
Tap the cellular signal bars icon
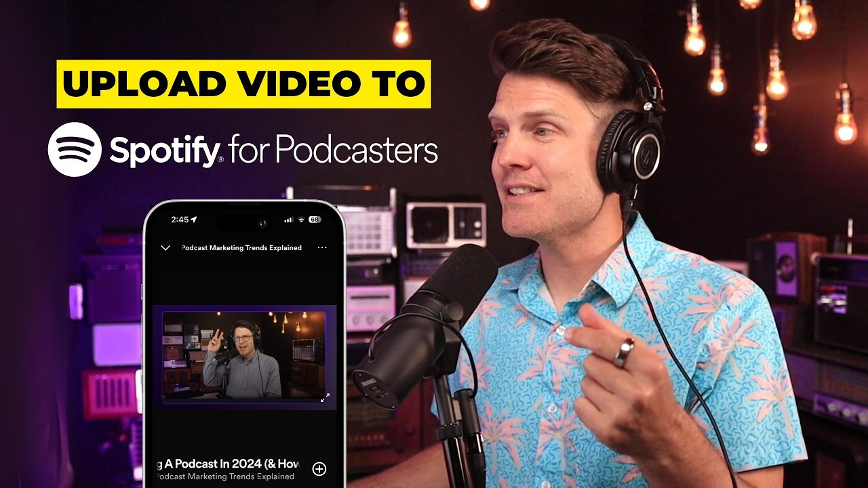289,220
